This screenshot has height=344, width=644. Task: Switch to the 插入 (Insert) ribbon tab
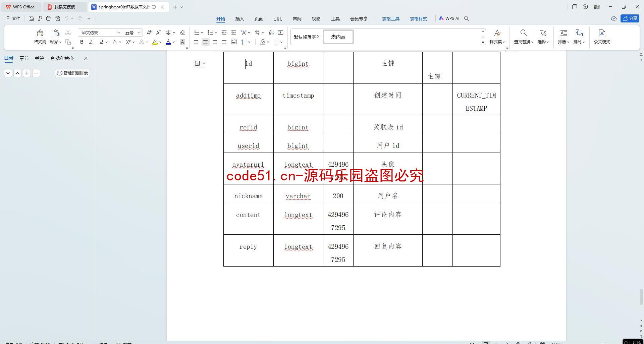tap(239, 19)
